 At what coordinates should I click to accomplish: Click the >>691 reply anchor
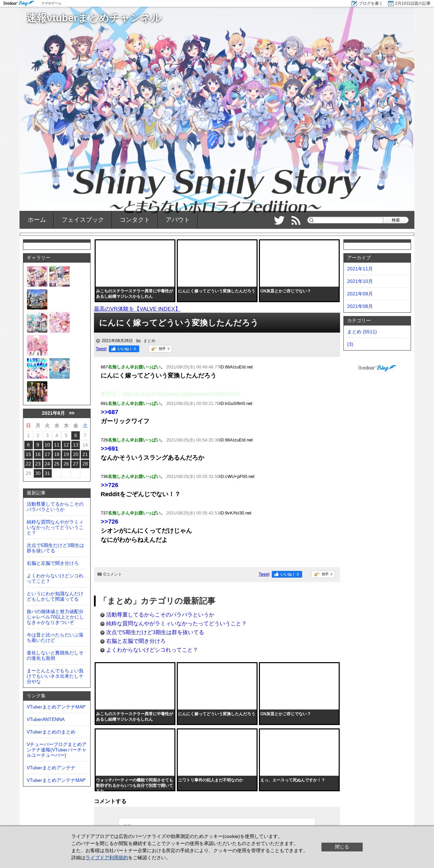[110, 449]
